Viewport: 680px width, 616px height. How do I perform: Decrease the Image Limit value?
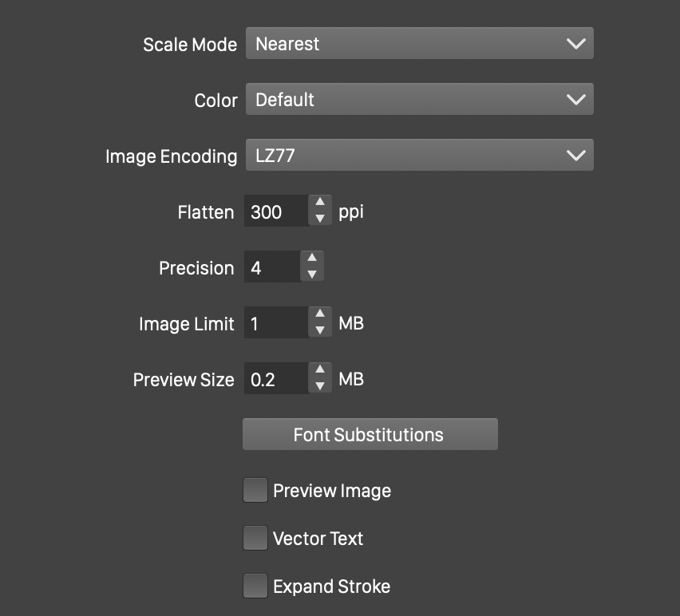point(319,330)
